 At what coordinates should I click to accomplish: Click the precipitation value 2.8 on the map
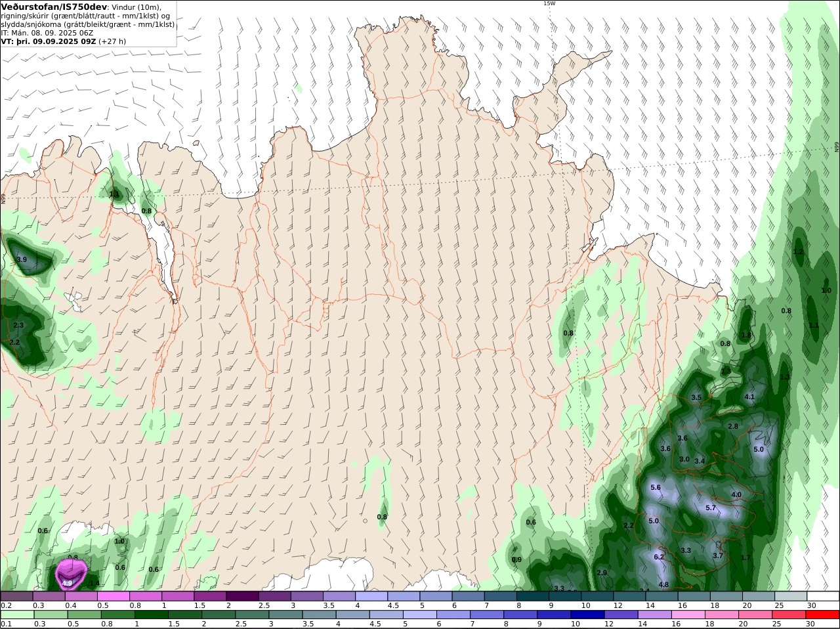733,427
